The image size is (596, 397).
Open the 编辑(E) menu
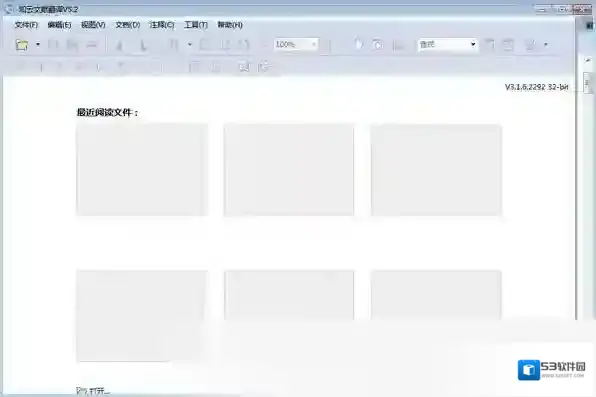coord(59,25)
